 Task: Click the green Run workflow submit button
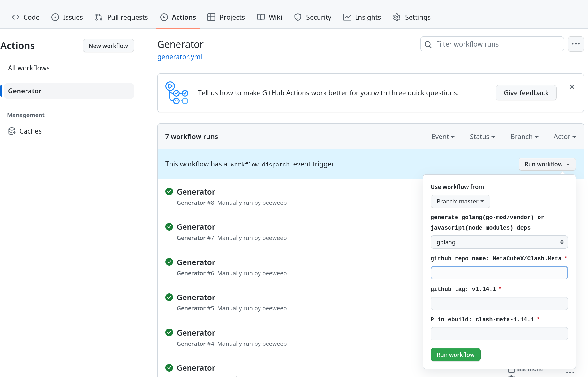(456, 355)
